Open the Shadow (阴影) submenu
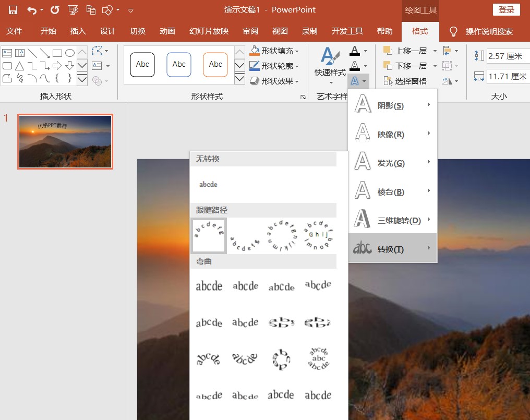Viewport: 530px width, 420px height. point(392,105)
